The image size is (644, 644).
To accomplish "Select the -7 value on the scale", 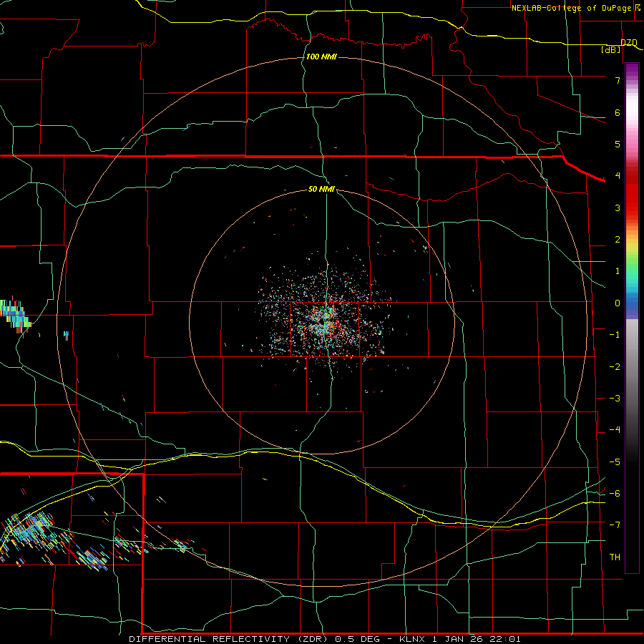I will (615, 525).
